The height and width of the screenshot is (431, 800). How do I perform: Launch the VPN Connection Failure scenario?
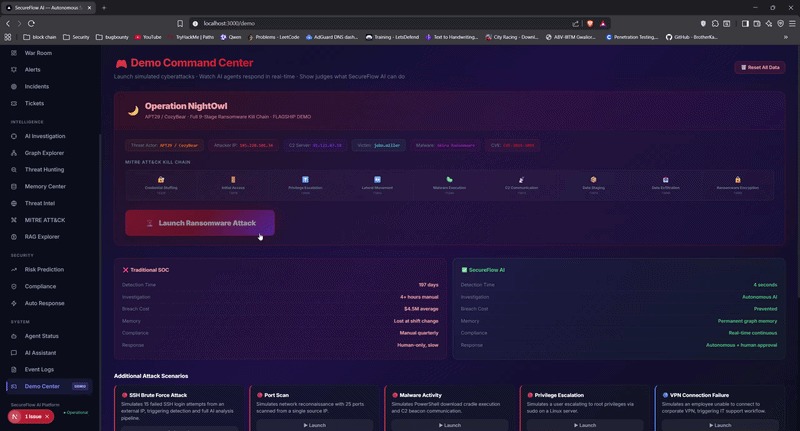(x=720, y=425)
